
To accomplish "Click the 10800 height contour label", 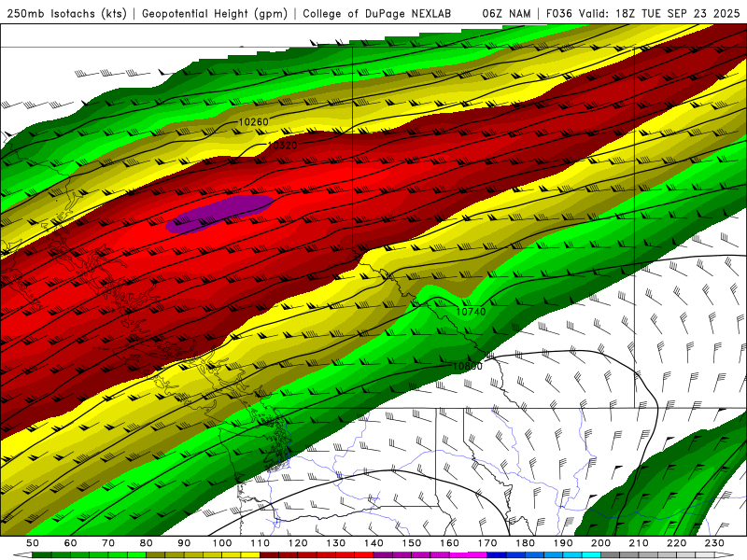I will (467, 366).
